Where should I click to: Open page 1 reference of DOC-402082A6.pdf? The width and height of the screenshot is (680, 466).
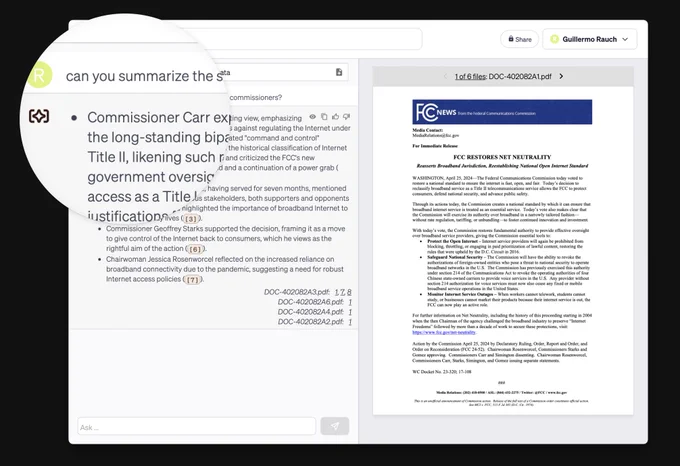350,302
